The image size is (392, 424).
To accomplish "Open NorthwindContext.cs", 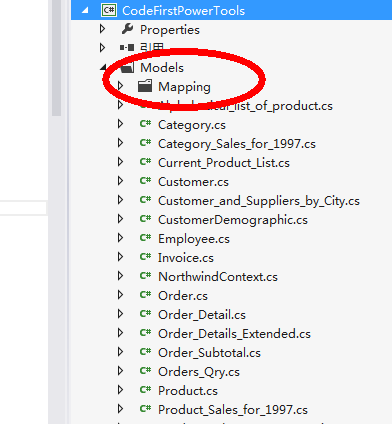I will click(x=218, y=277).
